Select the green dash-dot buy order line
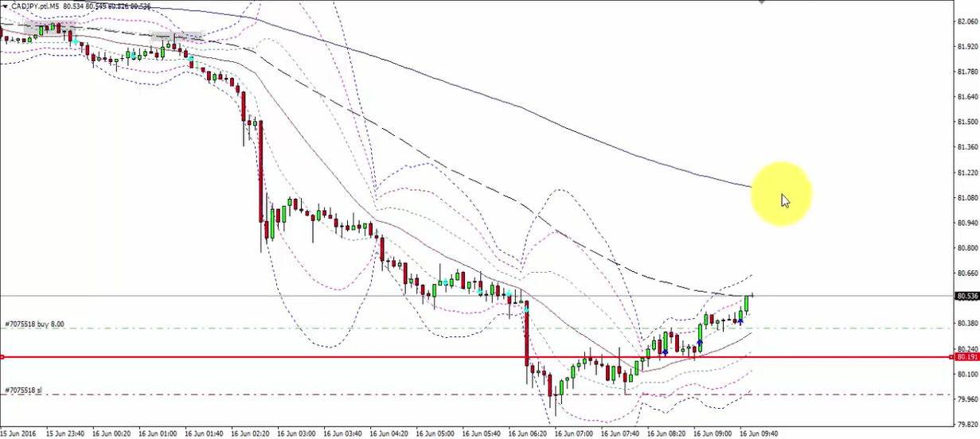The height and width of the screenshot is (439, 980). [x=478, y=328]
